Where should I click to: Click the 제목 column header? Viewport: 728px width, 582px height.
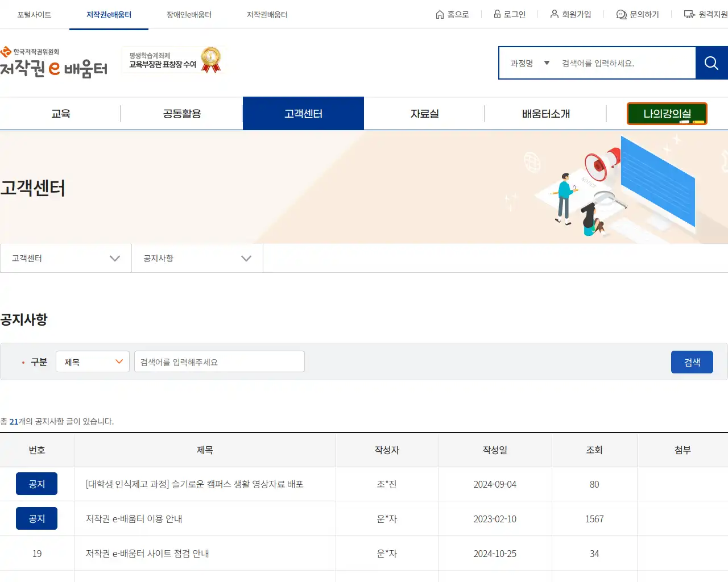coord(205,450)
